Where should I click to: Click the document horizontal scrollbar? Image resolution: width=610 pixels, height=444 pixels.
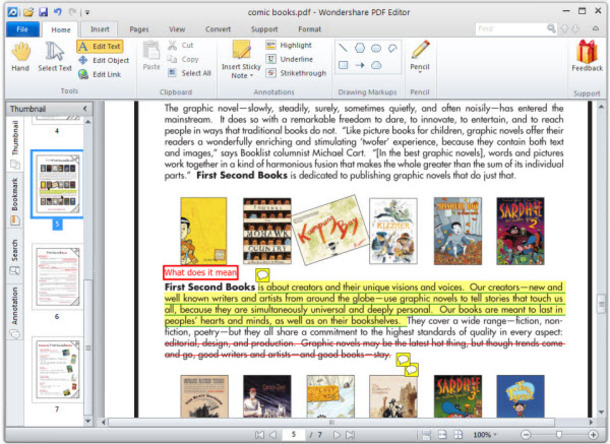pyautogui.click(x=331, y=422)
